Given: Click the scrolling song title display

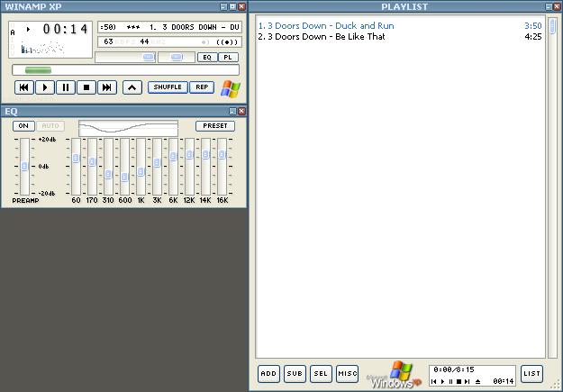Looking at the screenshot, I should 169,27.
